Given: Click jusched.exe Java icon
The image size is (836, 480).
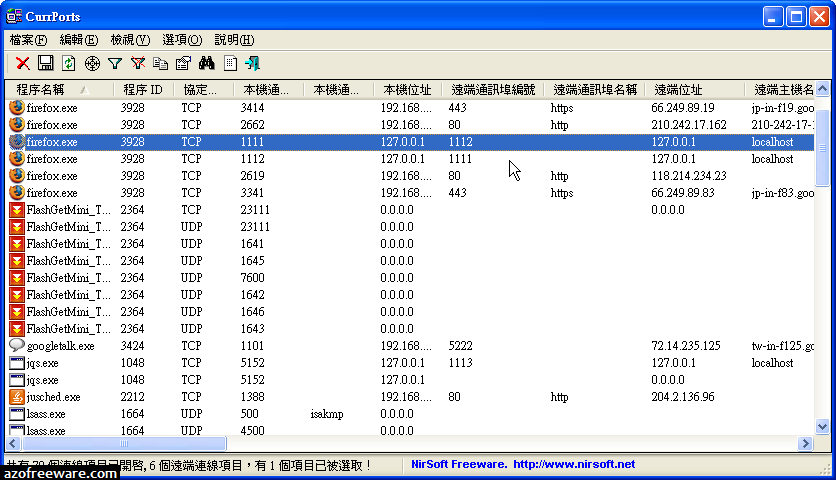Looking at the screenshot, I should pyautogui.click(x=17, y=397).
